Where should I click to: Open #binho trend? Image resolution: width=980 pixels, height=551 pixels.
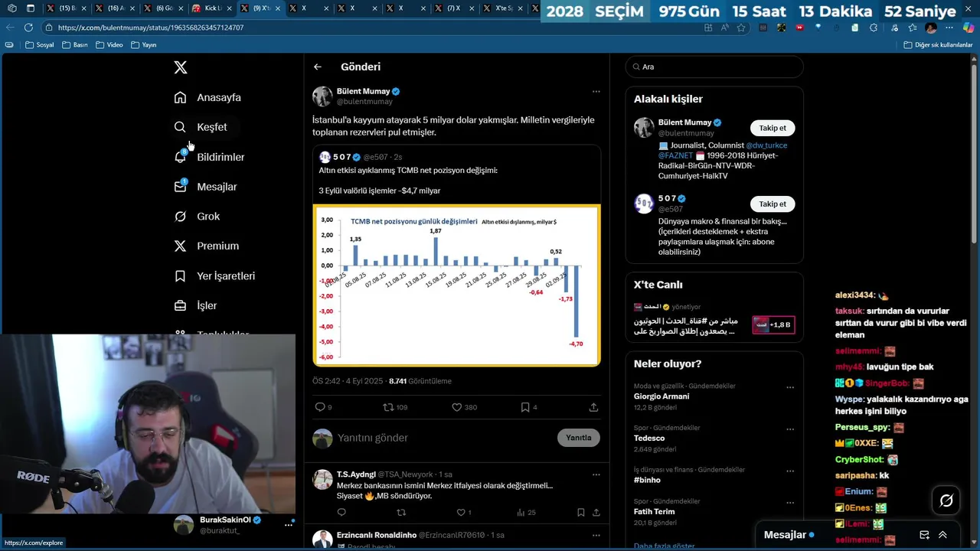click(647, 480)
